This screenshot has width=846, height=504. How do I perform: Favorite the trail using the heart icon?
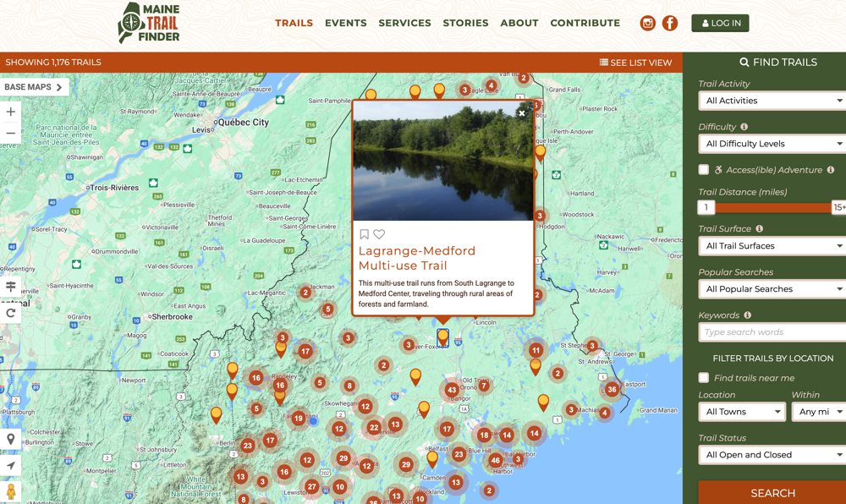[x=380, y=234]
